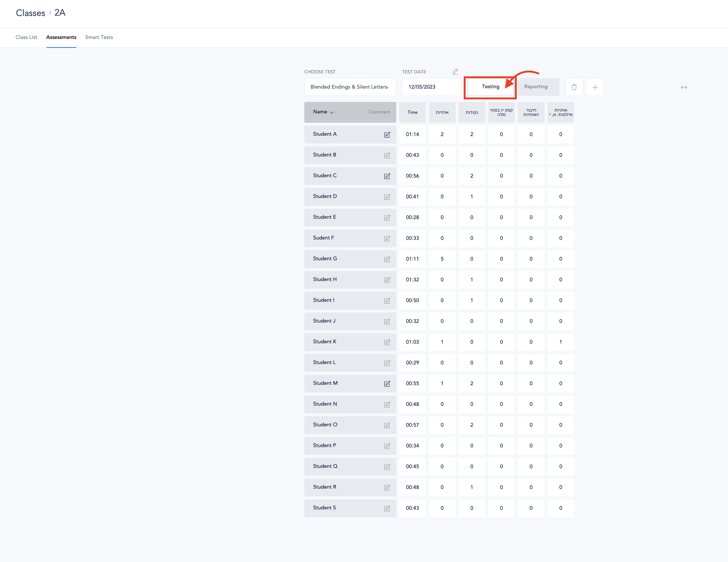The width and height of the screenshot is (728, 562).
Task: Click the edit icon next to Sudent F
Action: pyautogui.click(x=387, y=238)
